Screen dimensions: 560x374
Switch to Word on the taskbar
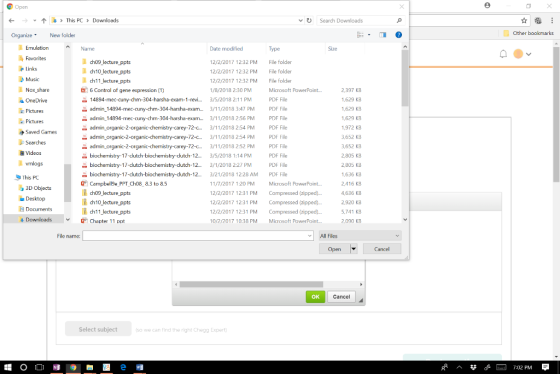coord(140,367)
